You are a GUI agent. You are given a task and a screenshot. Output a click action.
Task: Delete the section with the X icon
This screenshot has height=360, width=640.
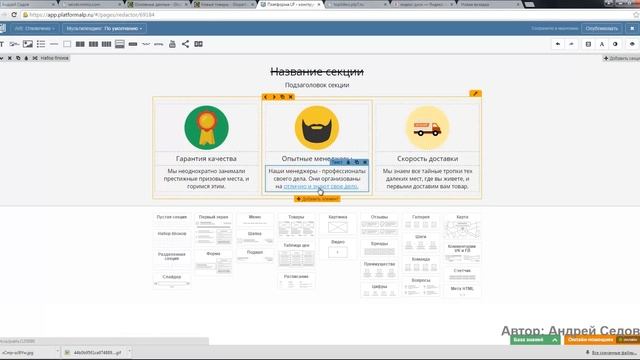pyautogui.click(x=10, y=58)
